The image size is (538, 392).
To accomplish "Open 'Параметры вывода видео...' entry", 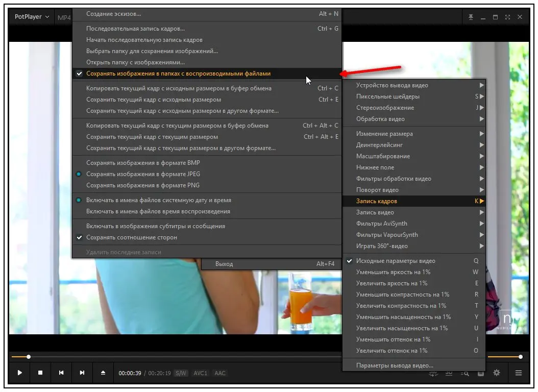I will click(395, 365).
